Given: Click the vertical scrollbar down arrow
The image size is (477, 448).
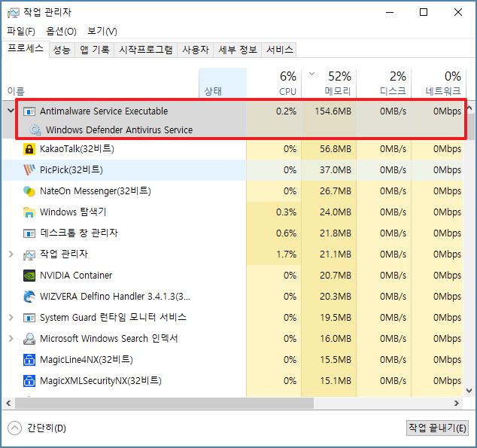Looking at the screenshot, I should 469,391.
